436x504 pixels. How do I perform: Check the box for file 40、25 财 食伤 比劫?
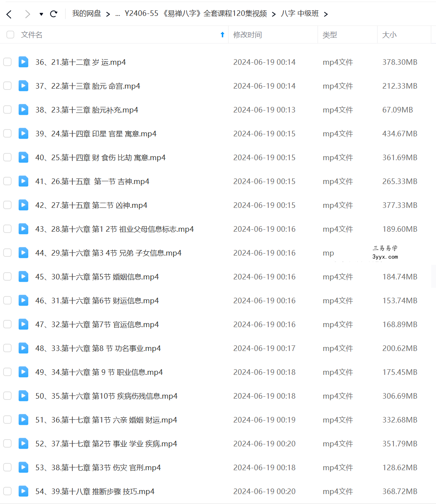pyautogui.click(x=8, y=157)
